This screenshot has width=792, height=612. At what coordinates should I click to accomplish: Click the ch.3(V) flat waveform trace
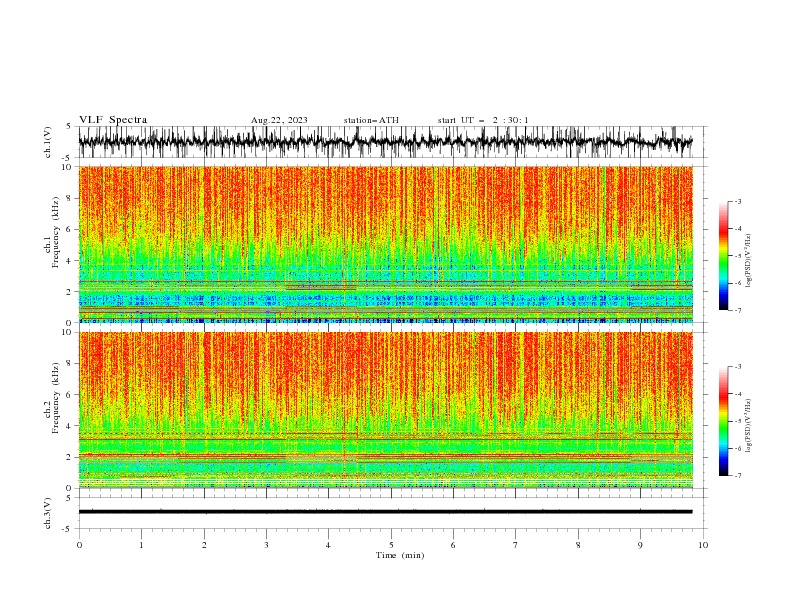[x=385, y=512]
